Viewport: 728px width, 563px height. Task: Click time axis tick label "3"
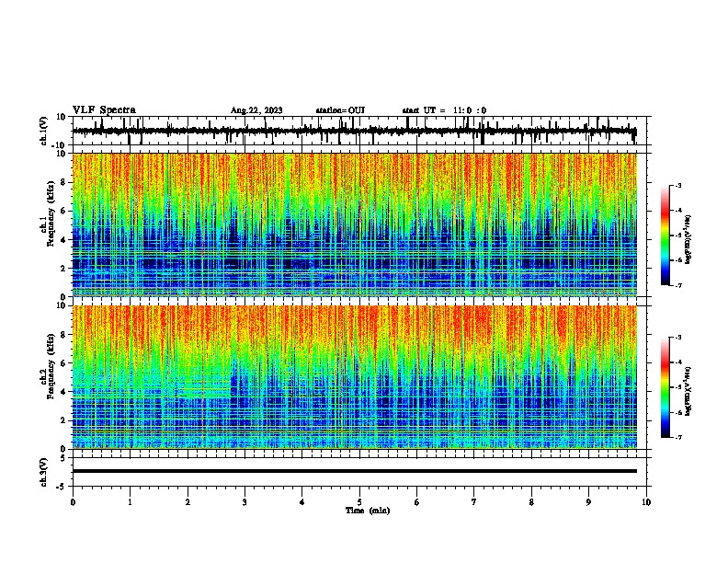pos(245,502)
